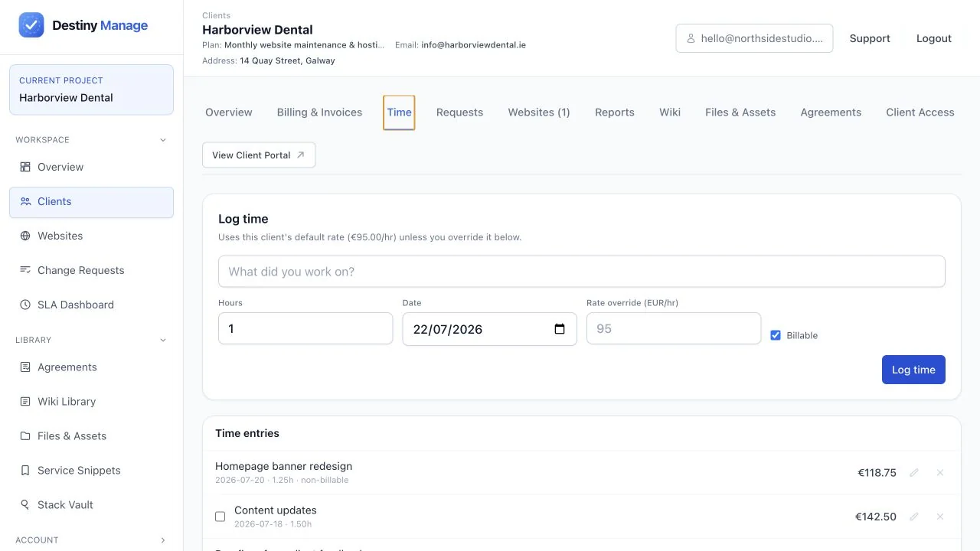Open Service Snippets in the sidebar

coord(91,471)
